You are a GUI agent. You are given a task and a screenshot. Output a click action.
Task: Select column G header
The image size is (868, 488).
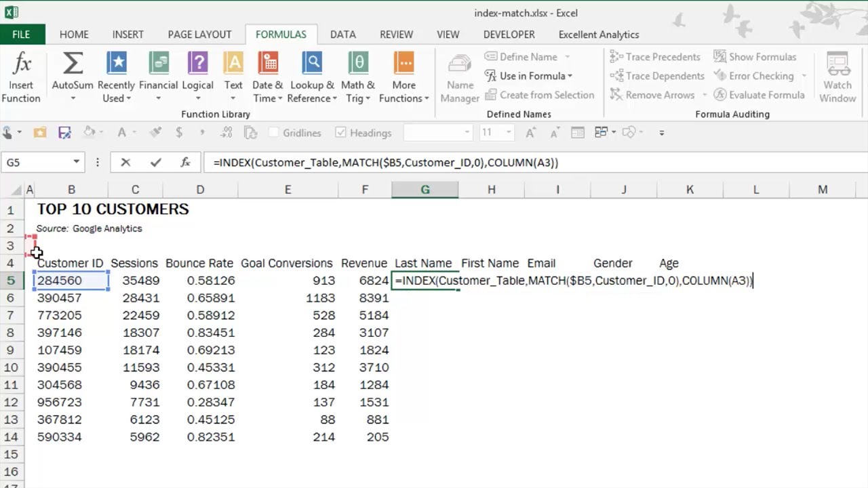pos(425,190)
